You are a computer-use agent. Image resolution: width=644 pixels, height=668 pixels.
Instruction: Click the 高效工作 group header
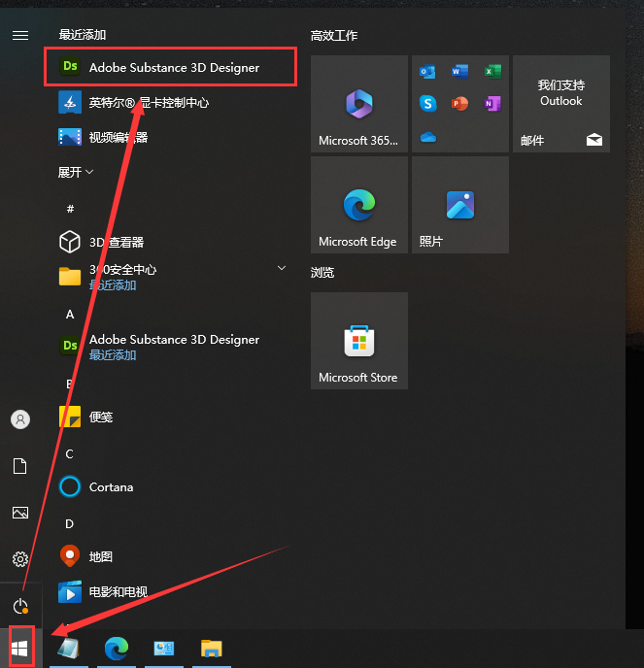[334, 36]
